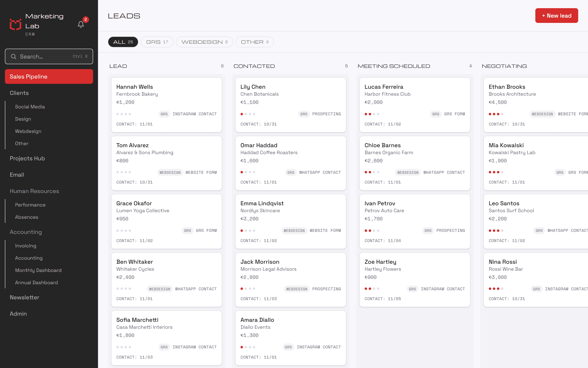Click Casa Marchetti Interiors company name

pyautogui.click(x=144, y=327)
